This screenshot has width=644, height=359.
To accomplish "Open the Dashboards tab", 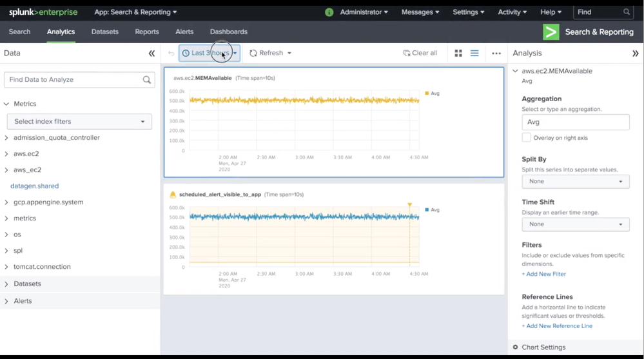I will [x=229, y=32].
